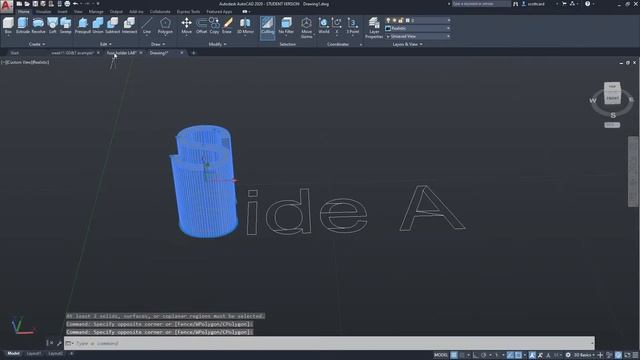
Task: Switch to the Express Tools ribbon tab
Action: [188, 12]
